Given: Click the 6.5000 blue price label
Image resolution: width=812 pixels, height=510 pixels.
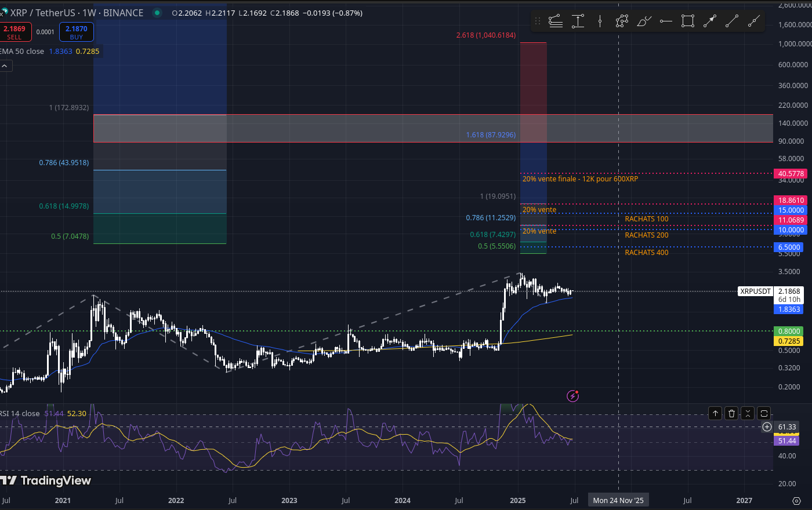Looking at the screenshot, I should pos(789,247).
